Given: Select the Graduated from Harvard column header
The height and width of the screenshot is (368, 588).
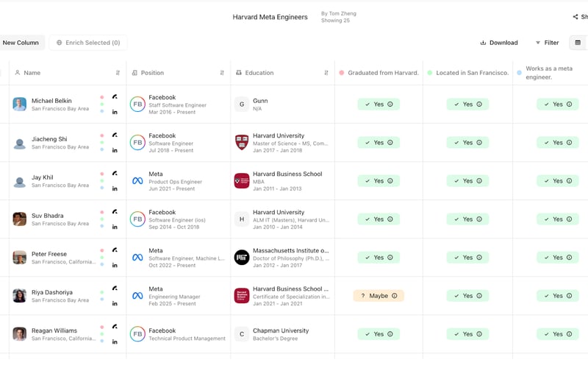Looking at the screenshot, I should click(x=383, y=73).
